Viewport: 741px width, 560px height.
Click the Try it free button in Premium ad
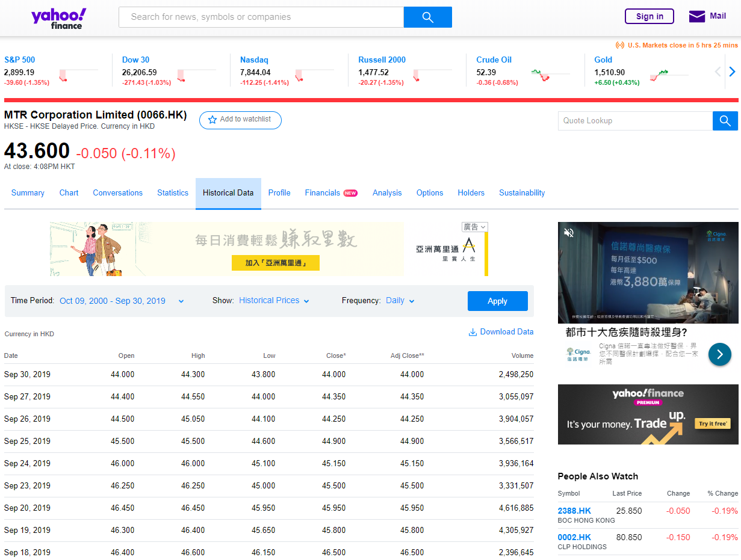pos(713,423)
